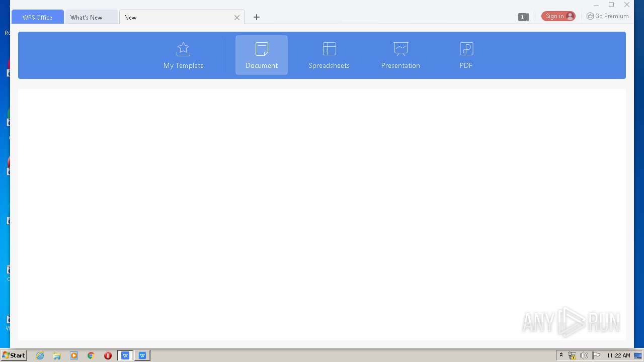Screen dimensions: 644x362
Task: Open the media player taskbar icon
Action: 74,355
